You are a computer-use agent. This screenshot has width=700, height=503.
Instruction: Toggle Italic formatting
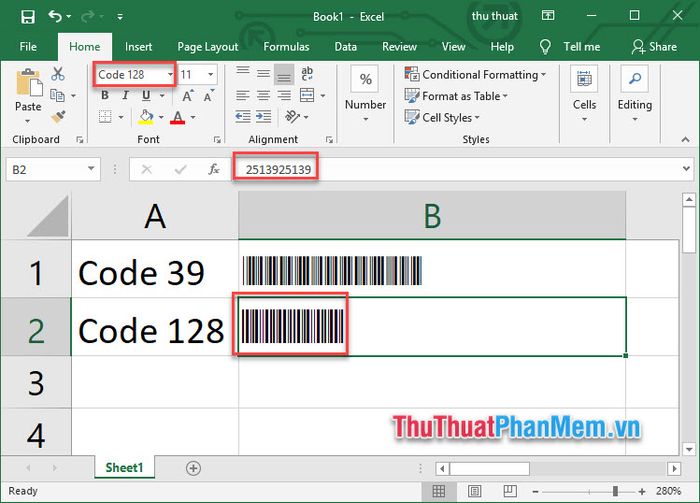coord(125,96)
